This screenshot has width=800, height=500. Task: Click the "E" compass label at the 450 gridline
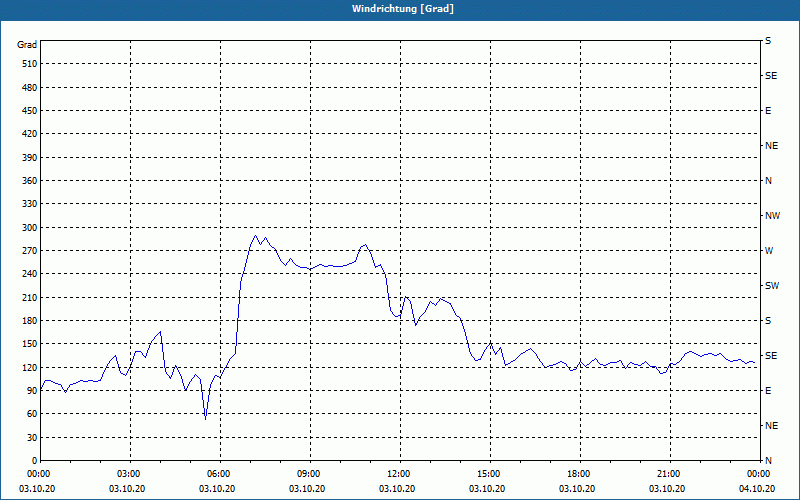tap(768, 111)
